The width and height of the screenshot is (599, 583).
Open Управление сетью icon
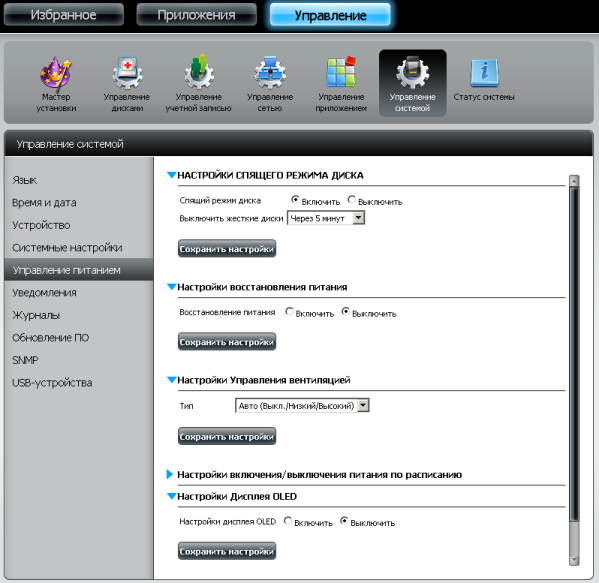point(270,72)
